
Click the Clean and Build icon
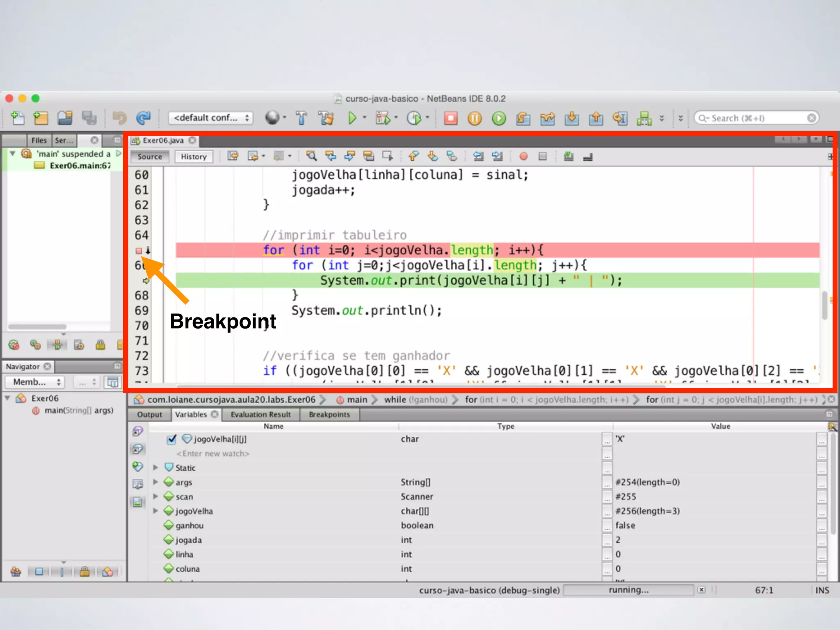pyautogui.click(x=326, y=118)
